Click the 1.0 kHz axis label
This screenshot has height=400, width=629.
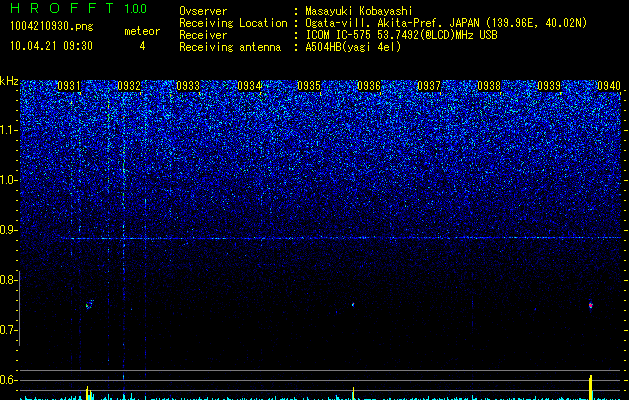[x=9, y=180]
